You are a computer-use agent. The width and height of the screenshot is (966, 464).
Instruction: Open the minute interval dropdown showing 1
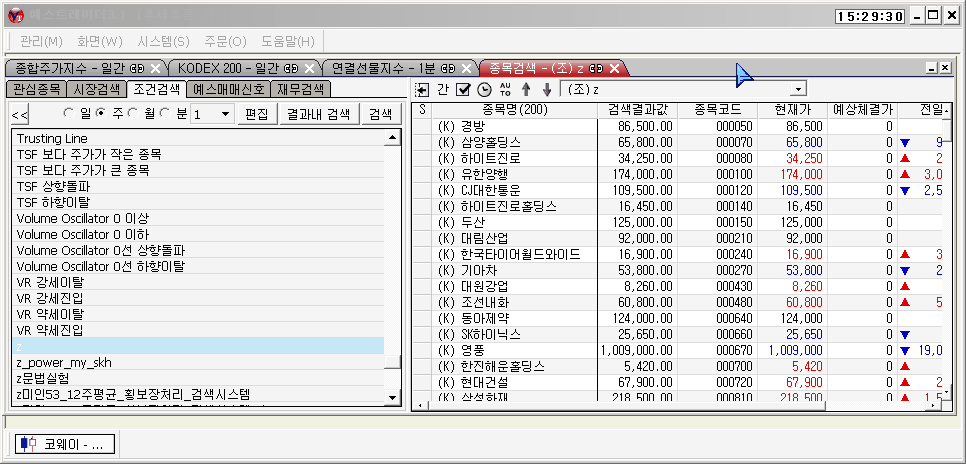pos(225,114)
